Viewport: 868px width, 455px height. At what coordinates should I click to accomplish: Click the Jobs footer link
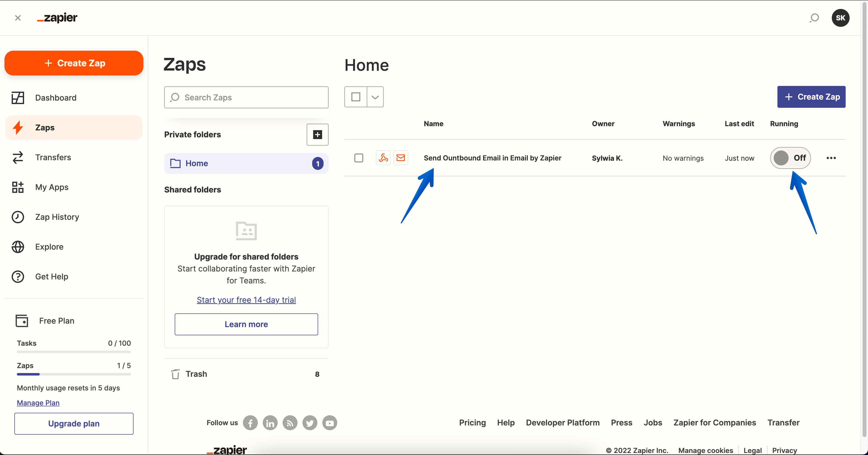pyautogui.click(x=653, y=423)
